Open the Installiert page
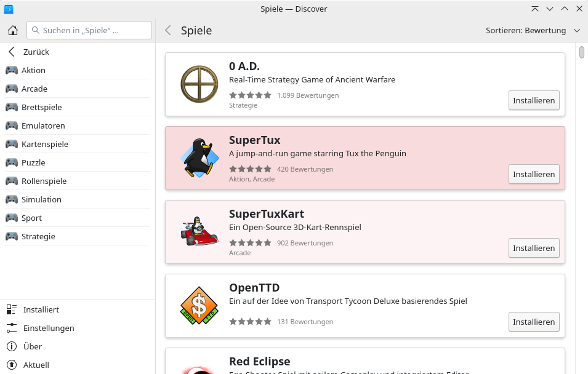Image resolution: width=588 pixels, height=374 pixels. click(x=78, y=309)
